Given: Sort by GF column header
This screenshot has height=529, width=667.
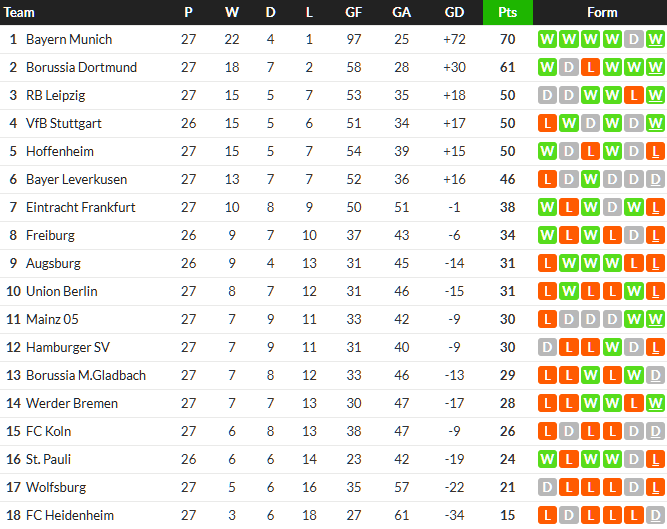Looking at the screenshot, I should pos(354,13).
